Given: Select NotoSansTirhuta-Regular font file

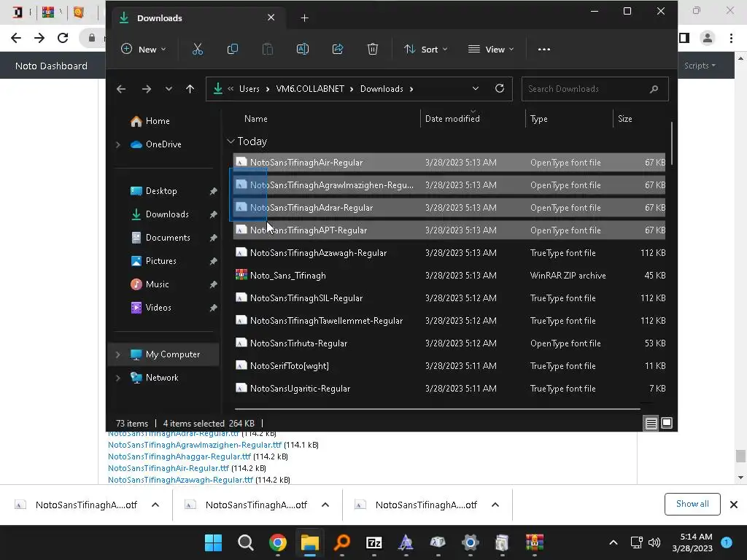Looking at the screenshot, I should pyautogui.click(x=449, y=343).
